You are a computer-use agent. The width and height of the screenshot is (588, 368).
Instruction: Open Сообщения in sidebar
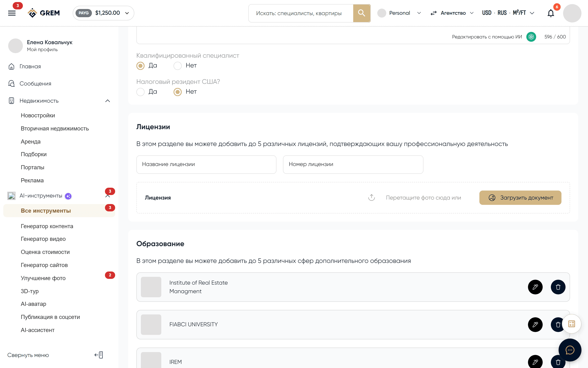[x=35, y=83]
